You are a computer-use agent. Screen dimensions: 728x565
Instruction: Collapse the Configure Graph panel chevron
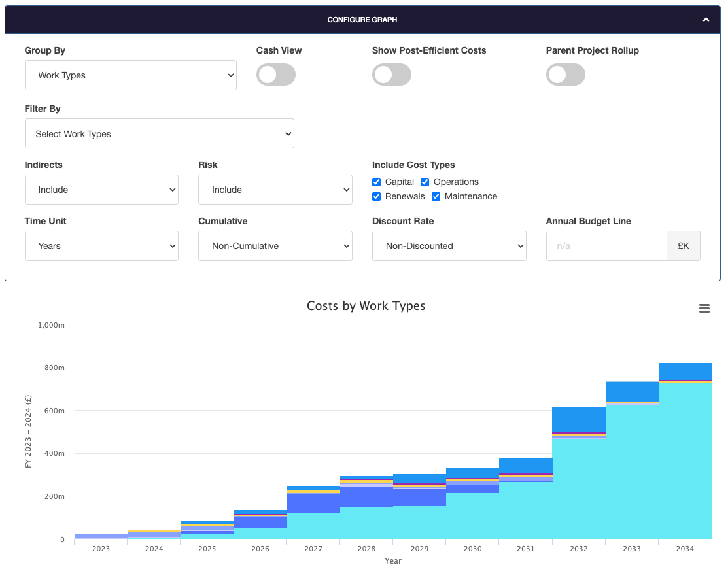706,20
